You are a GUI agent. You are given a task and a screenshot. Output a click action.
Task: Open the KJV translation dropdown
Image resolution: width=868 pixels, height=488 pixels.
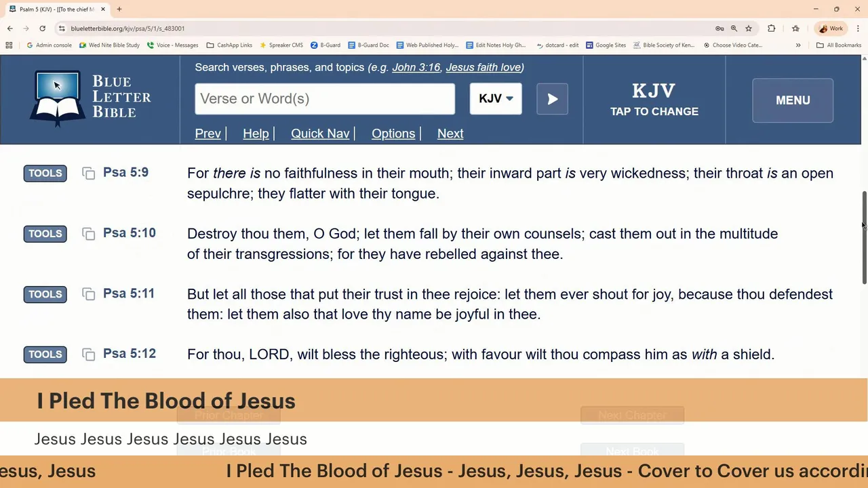coord(496,99)
